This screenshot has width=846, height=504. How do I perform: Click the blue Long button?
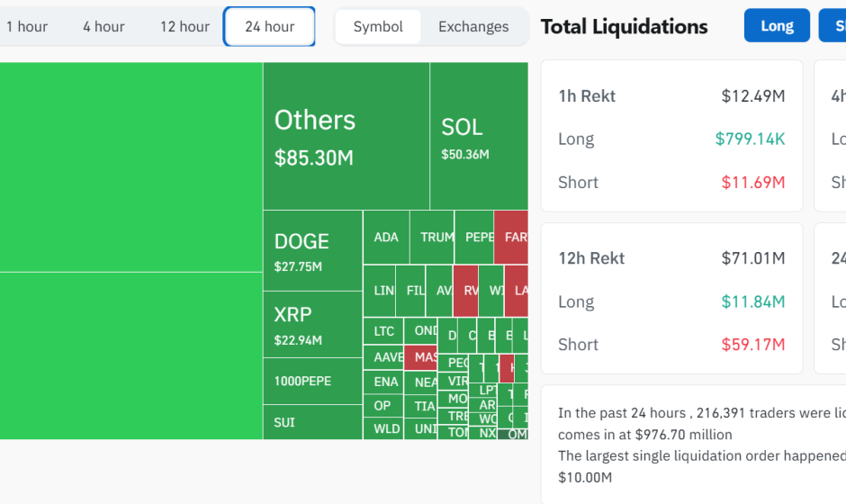coord(777,25)
